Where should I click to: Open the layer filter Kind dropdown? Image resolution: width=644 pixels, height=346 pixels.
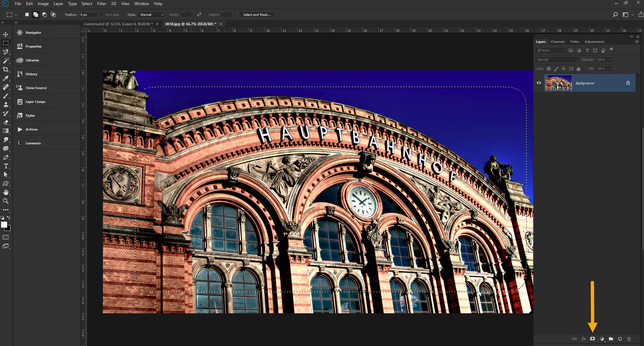(x=550, y=50)
